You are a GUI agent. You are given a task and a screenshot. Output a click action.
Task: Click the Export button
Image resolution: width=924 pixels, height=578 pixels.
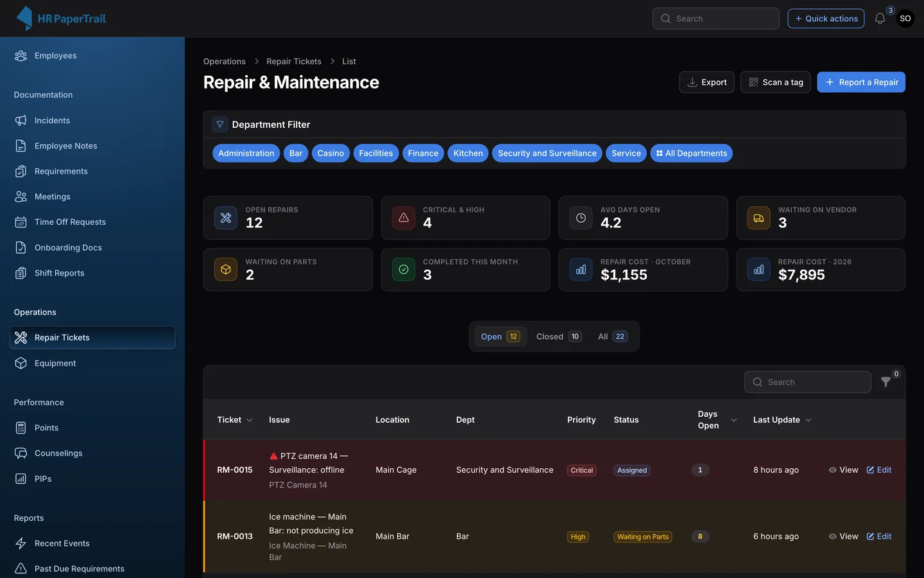pyautogui.click(x=707, y=82)
